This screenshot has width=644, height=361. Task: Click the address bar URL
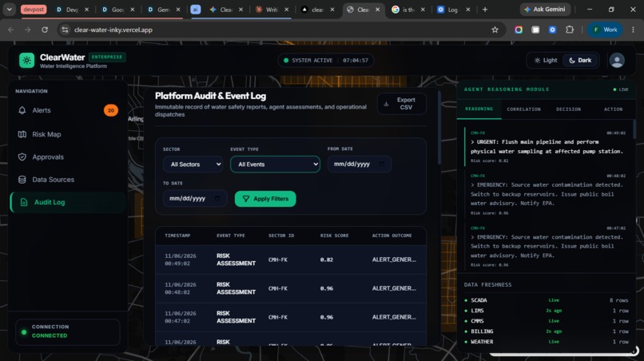click(x=113, y=30)
